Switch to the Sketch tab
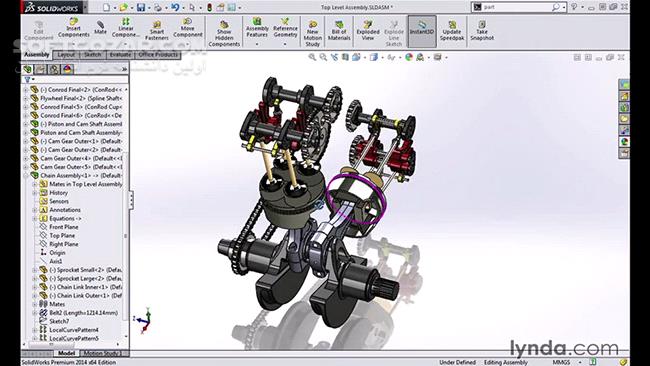This screenshot has width=650, height=366. pyautogui.click(x=93, y=55)
